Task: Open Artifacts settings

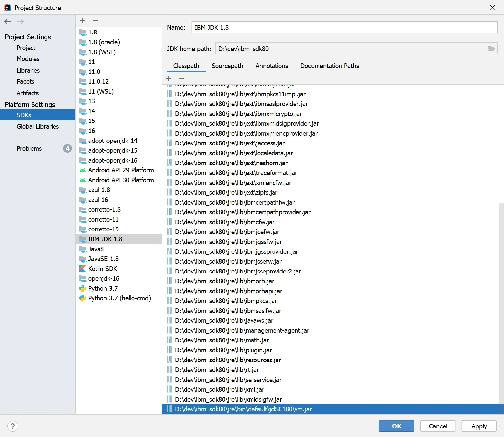Action: click(28, 93)
